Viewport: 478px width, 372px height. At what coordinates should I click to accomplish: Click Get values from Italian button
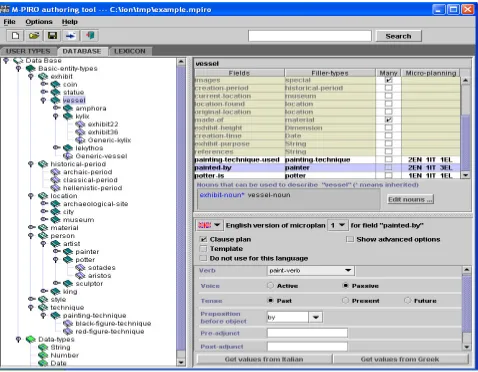[264, 359]
